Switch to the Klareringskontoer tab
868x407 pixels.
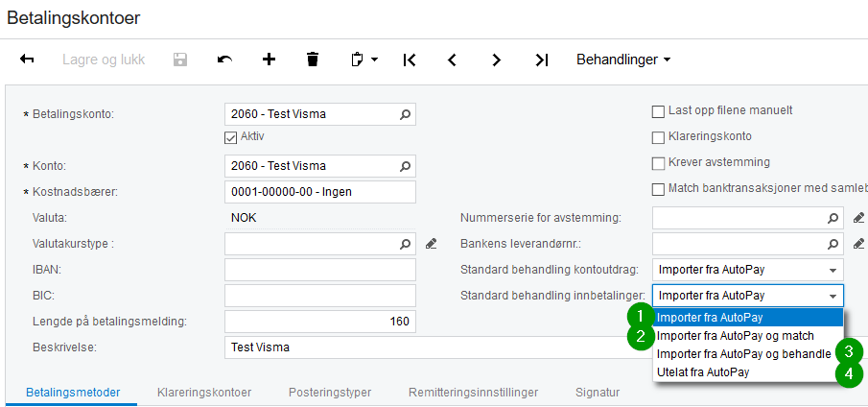tap(203, 393)
